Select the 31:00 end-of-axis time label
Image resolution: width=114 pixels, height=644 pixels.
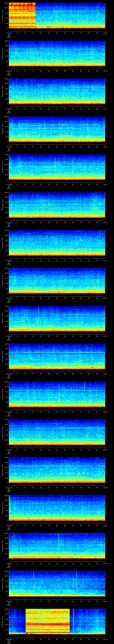click(105, 639)
